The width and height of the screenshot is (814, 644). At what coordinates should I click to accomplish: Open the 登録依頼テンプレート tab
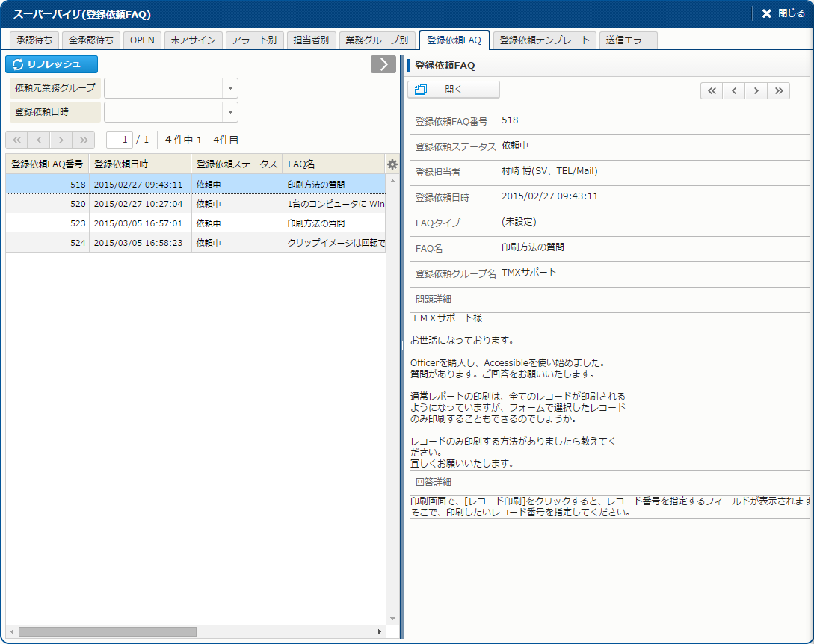pyautogui.click(x=544, y=40)
